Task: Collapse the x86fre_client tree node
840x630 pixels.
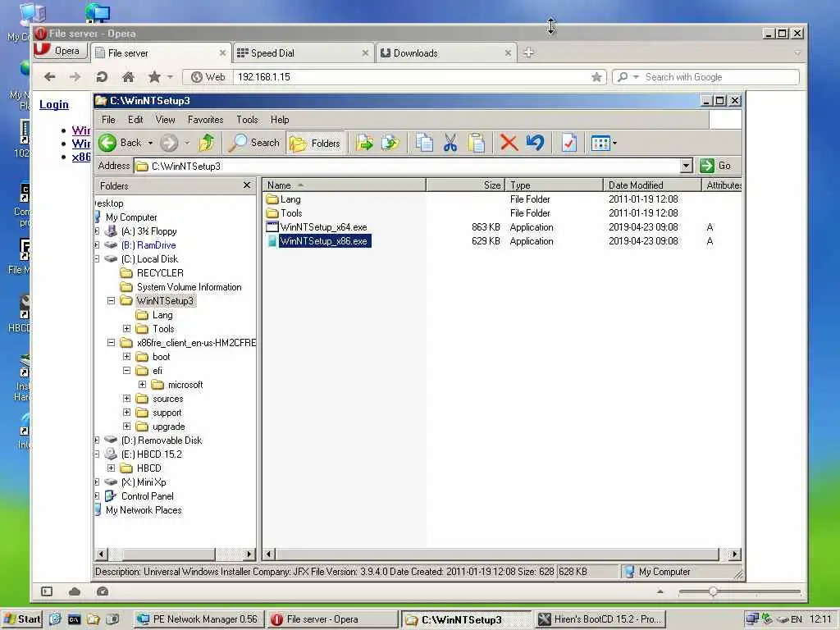Action: [x=111, y=343]
